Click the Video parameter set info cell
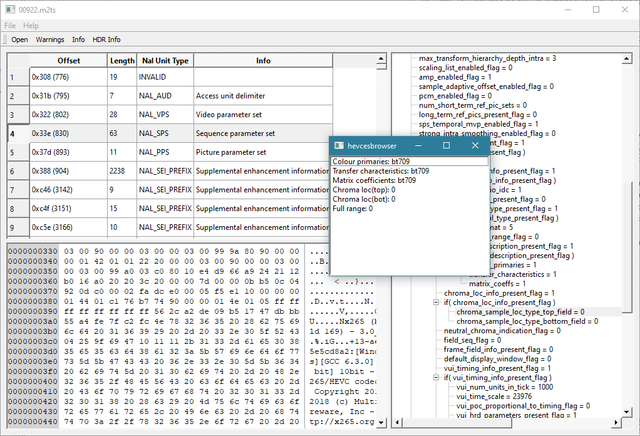Screen dimensions: 640x436 pyautogui.click(x=263, y=115)
